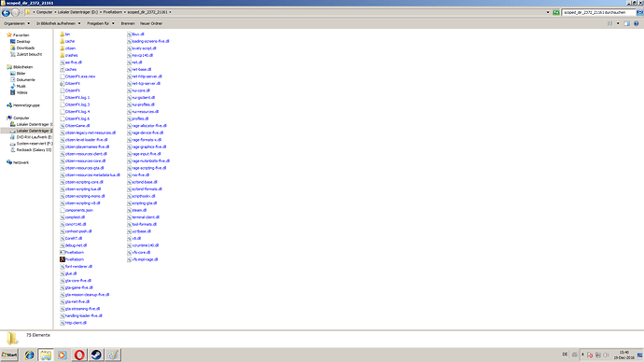Open In Bibliothek aufnehmen dropdown
This screenshot has width=644, height=362.
58,23
